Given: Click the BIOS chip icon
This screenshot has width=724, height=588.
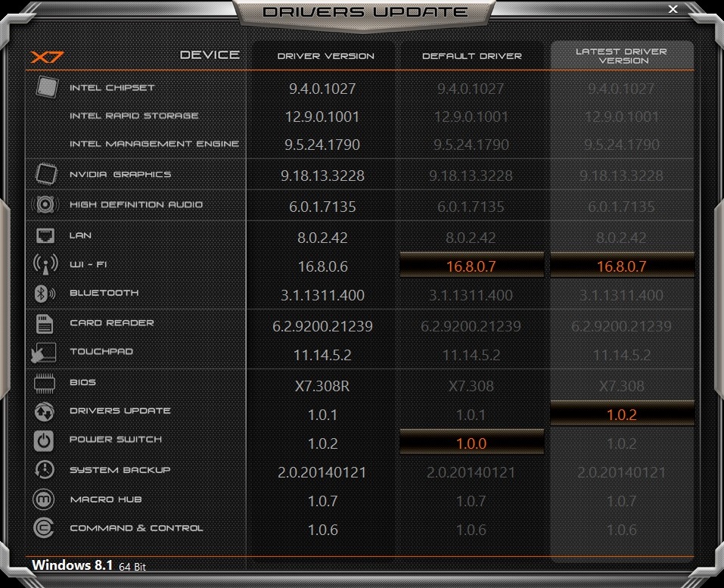Looking at the screenshot, I should point(45,383).
